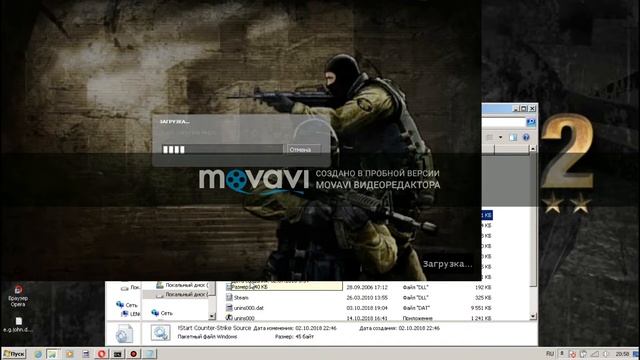Select the unins000 application file
This screenshot has width=640, height=360.
tap(240, 318)
